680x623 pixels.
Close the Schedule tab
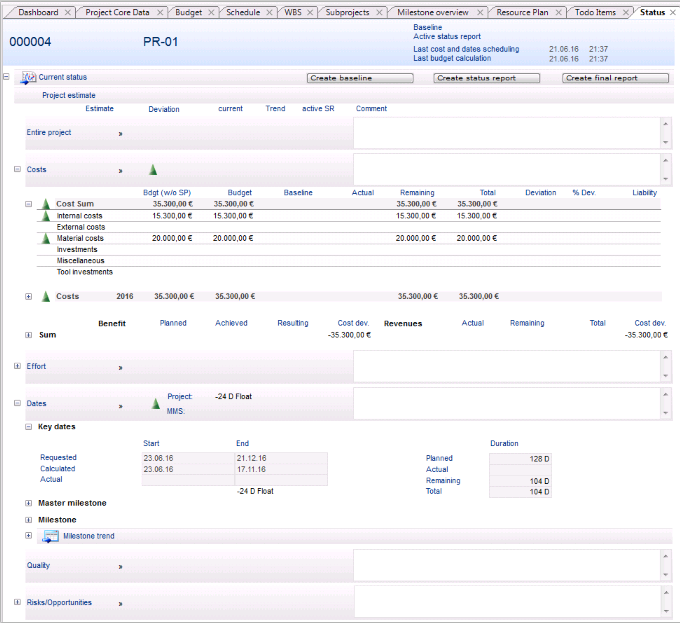coord(269,13)
